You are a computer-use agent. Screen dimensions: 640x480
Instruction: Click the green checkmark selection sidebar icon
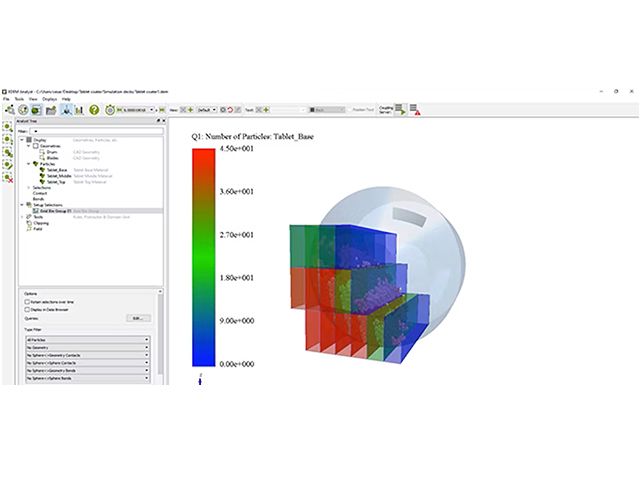point(8,165)
